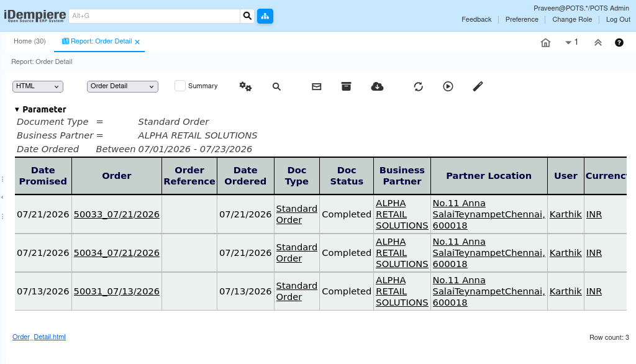636x364 pixels.
Task: Open the menu tree icon button
Action: click(x=265, y=16)
